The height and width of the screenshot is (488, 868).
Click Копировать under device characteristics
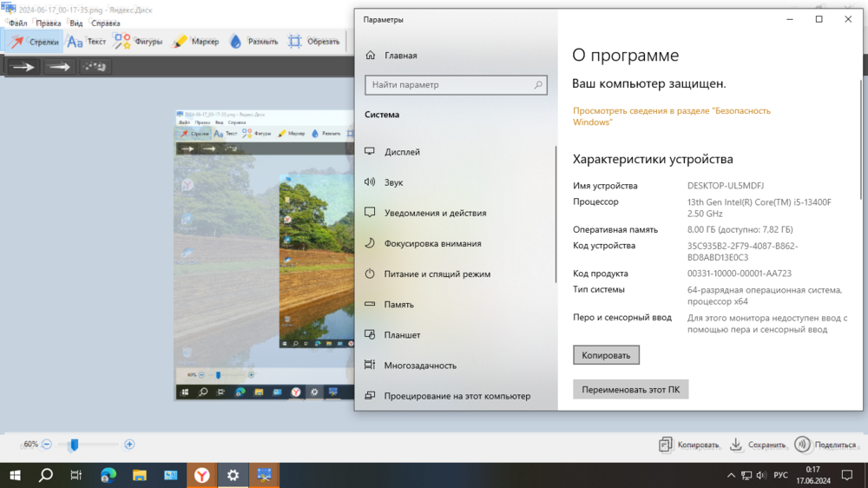coord(606,355)
